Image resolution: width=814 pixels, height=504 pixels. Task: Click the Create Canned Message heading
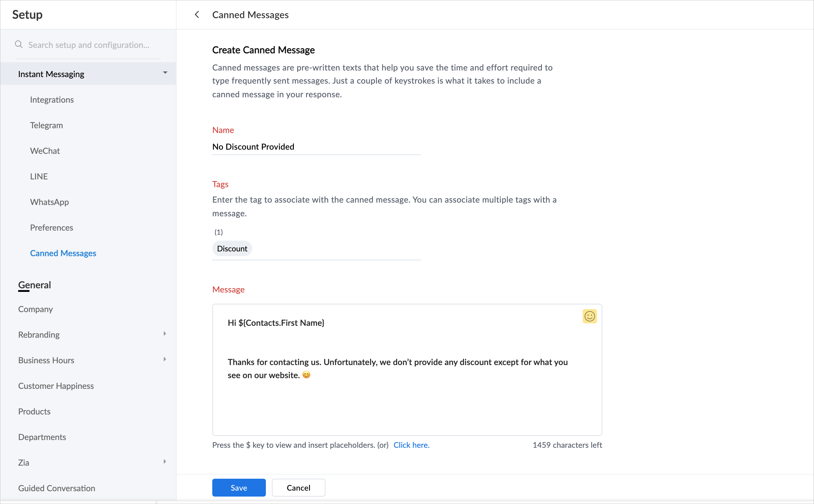(263, 50)
